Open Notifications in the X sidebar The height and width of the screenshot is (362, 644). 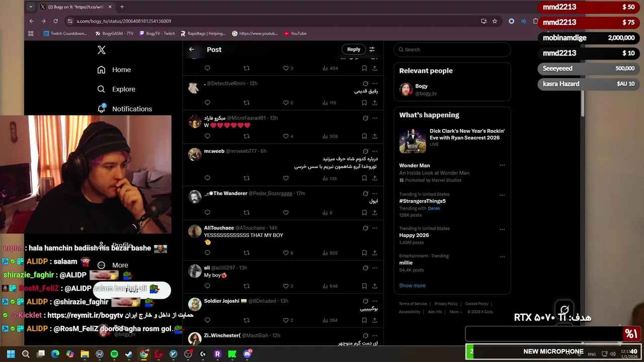click(124, 109)
